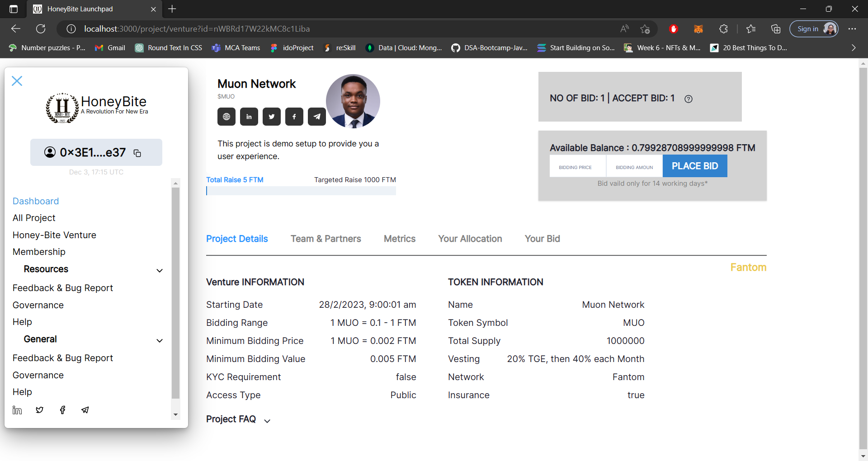This screenshot has width=868, height=461.
Task: Click the HoneyBite logo emblem
Action: (x=62, y=108)
